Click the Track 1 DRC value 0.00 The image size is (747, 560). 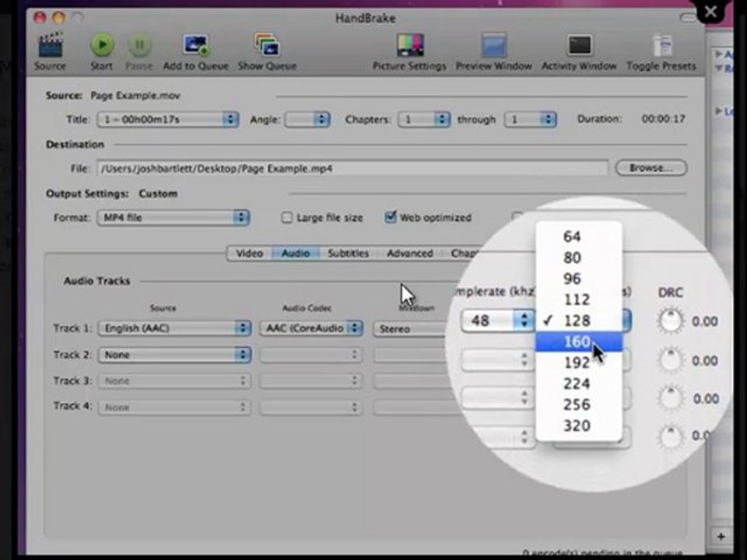[x=705, y=321]
